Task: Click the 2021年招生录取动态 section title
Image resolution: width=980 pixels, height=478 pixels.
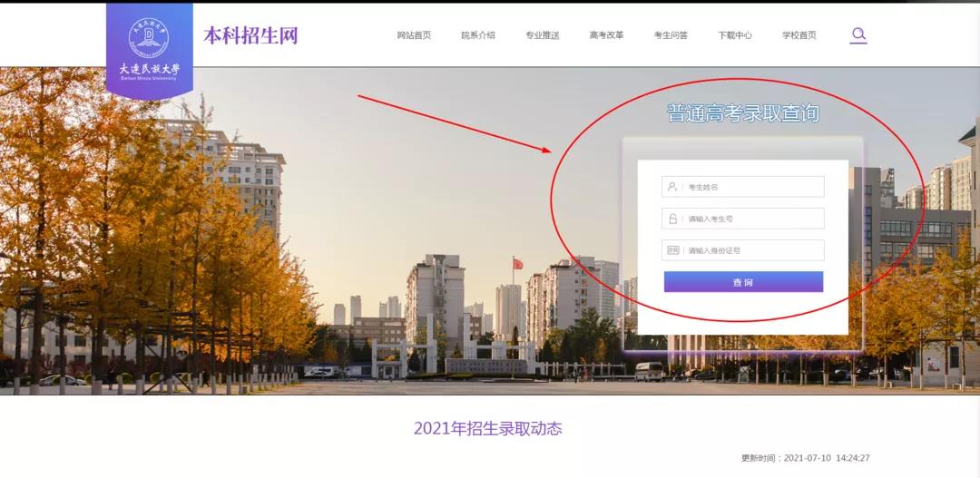Action: tap(488, 428)
